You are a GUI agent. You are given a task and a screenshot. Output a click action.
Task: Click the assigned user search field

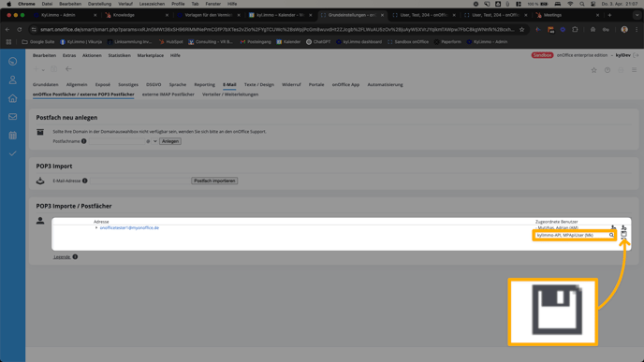point(574,235)
